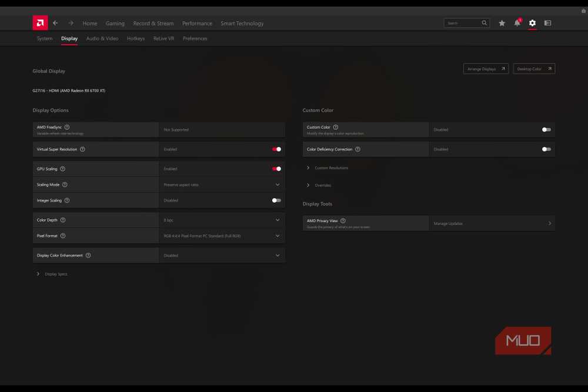Go back with the left arrow
This screenshot has width=588, height=392.
point(55,24)
